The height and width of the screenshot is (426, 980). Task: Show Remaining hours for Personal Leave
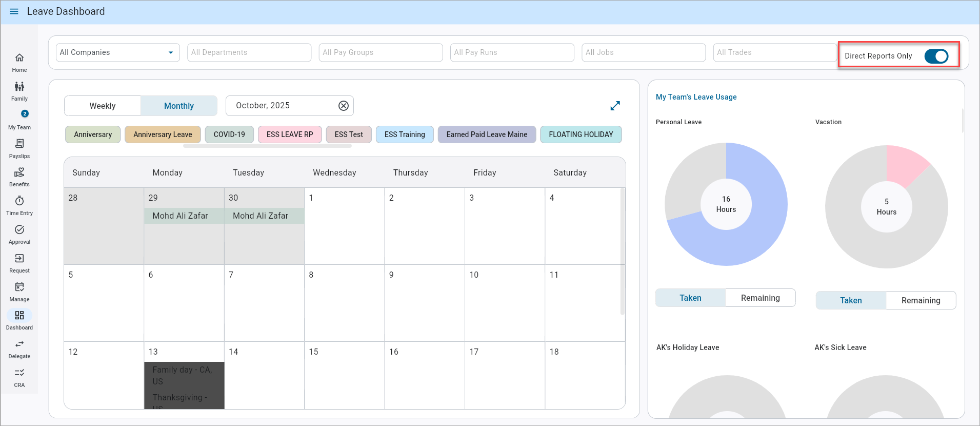(x=760, y=298)
